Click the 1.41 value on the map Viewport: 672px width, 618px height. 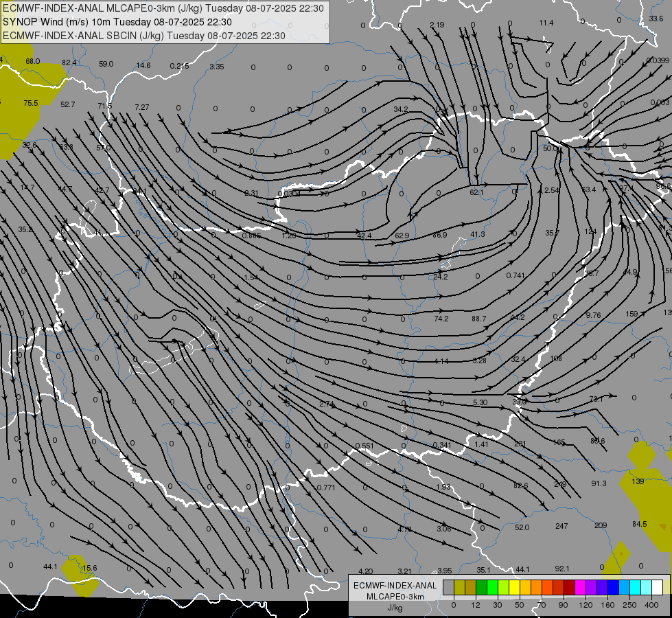tap(481, 444)
